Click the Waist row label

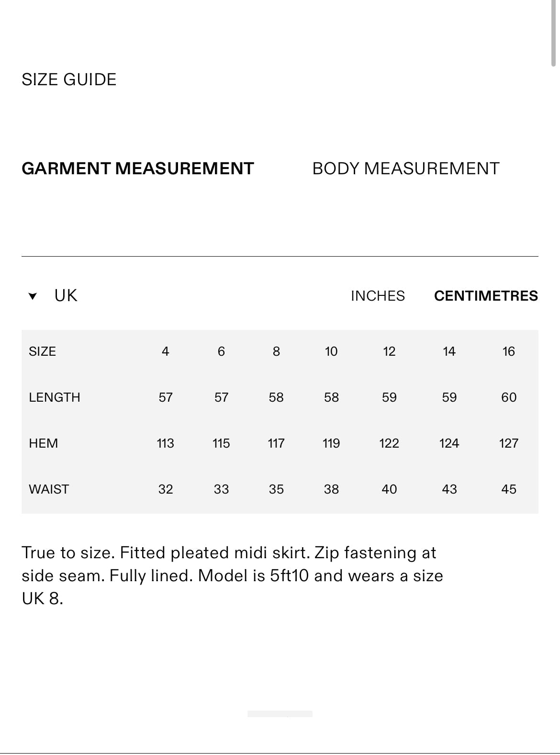click(49, 489)
